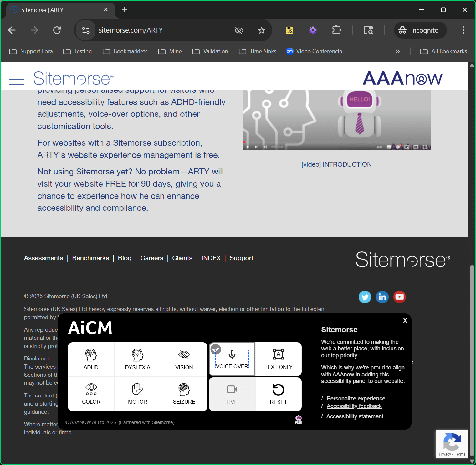Go back to previous page
Screen dimensions: 476x465
point(12,30)
